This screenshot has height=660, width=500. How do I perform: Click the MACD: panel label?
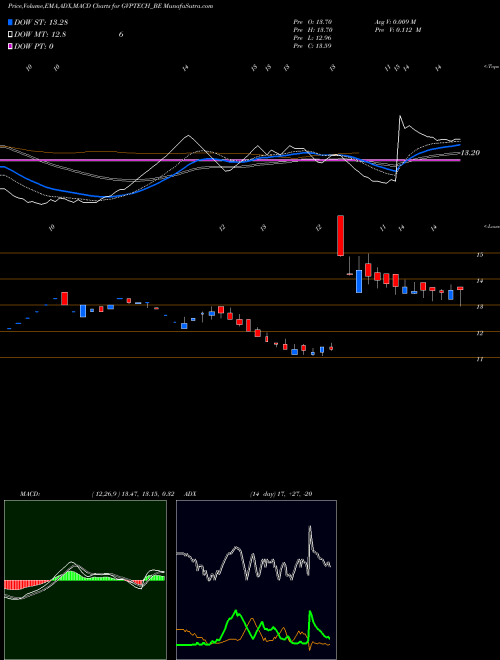[29, 494]
